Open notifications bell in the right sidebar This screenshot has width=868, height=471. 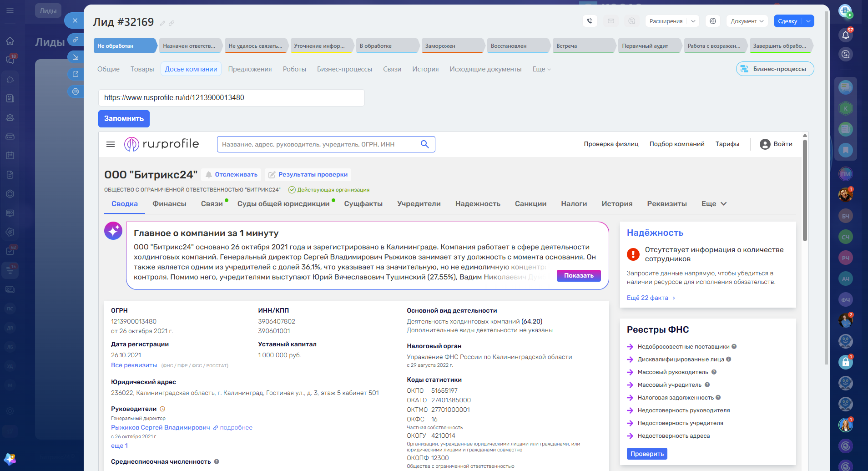click(x=846, y=35)
